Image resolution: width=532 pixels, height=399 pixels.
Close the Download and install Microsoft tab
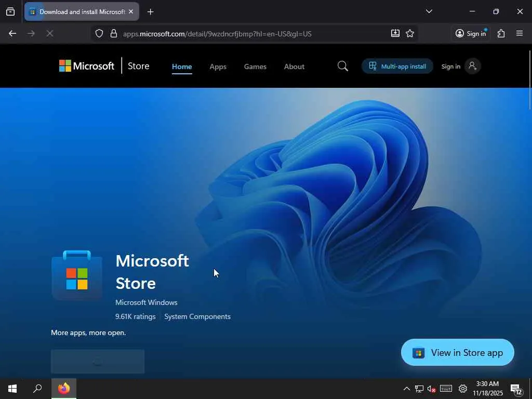tap(131, 11)
